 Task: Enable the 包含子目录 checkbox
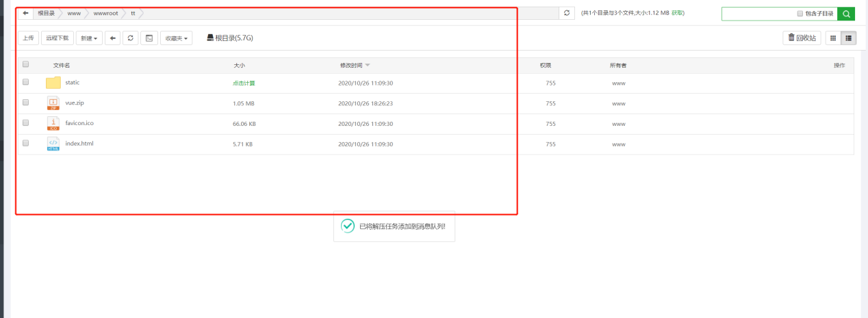(x=800, y=14)
